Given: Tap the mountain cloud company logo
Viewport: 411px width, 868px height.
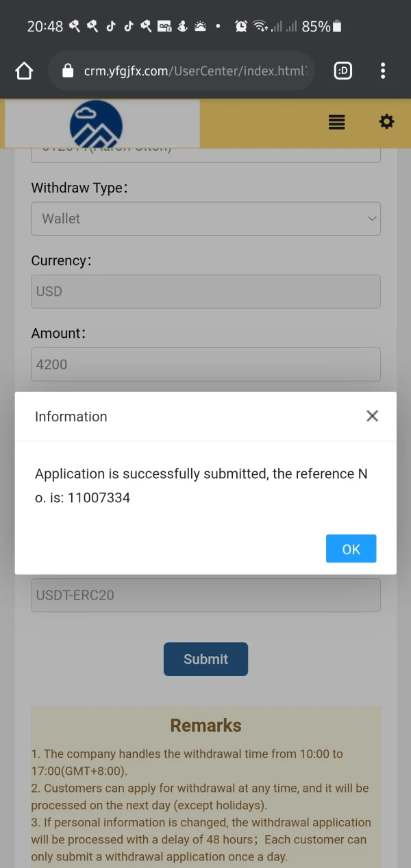Looking at the screenshot, I should click(x=96, y=125).
